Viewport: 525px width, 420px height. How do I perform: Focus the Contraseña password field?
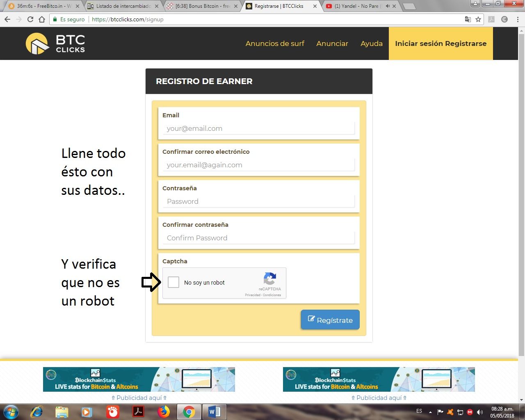pos(259,201)
